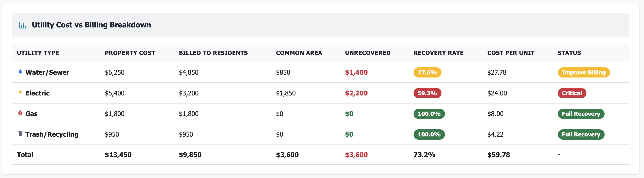
Task: Click the Electric unrecovered $2,200 amount
Action: click(x=356, y=93)
